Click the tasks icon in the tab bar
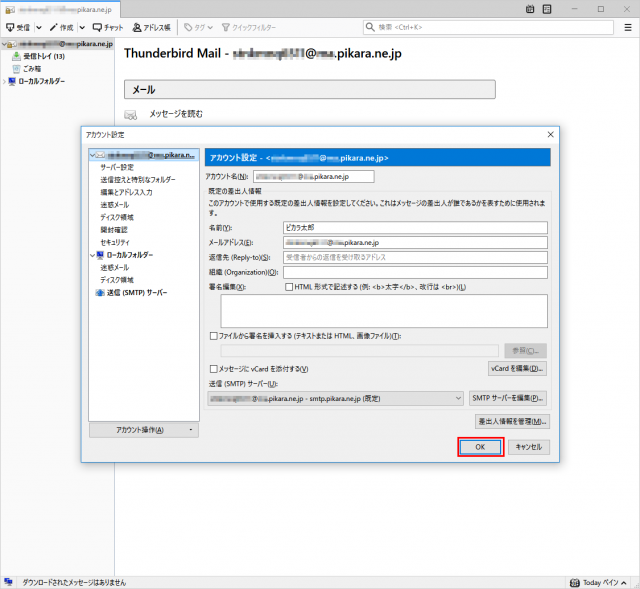 549,8
